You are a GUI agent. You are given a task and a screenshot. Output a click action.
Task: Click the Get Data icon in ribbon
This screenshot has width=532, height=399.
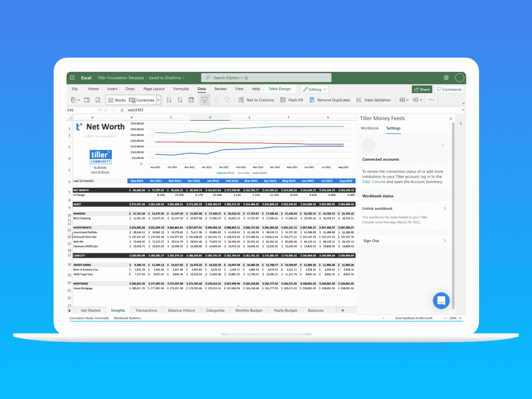pos(73,100)
